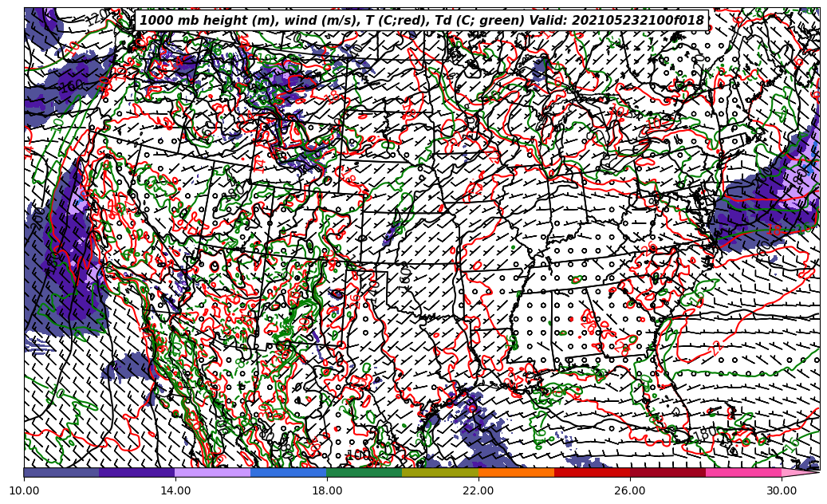Select the dark crimson 26–28 colorbar segment

click(x=668, y=473)
